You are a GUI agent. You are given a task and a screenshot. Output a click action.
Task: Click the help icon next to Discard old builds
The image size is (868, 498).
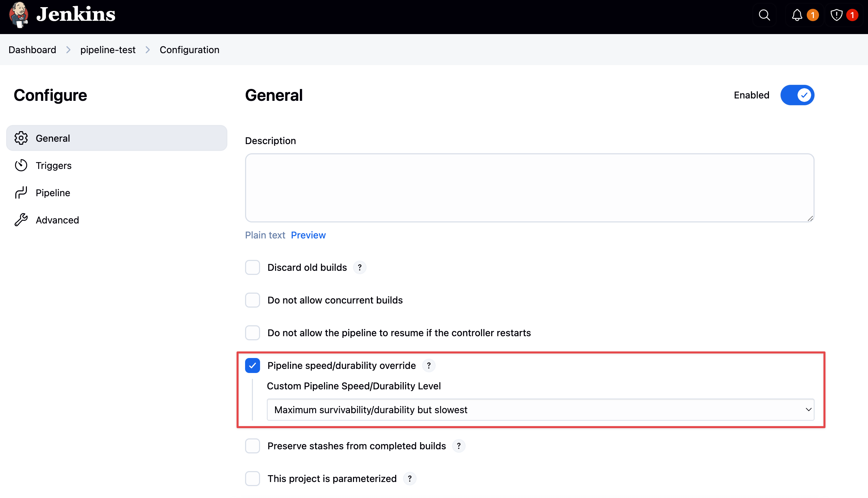[359, 267]
